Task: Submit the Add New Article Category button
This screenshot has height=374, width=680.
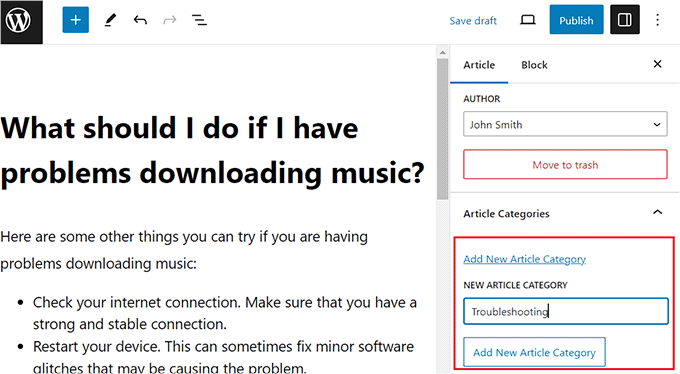Action: tap(534, 352)
